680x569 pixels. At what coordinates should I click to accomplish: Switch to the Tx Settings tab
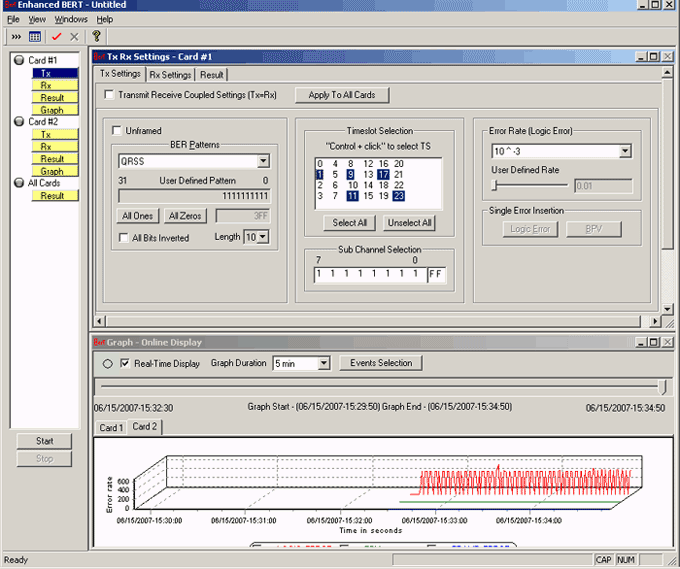point(120,74)
